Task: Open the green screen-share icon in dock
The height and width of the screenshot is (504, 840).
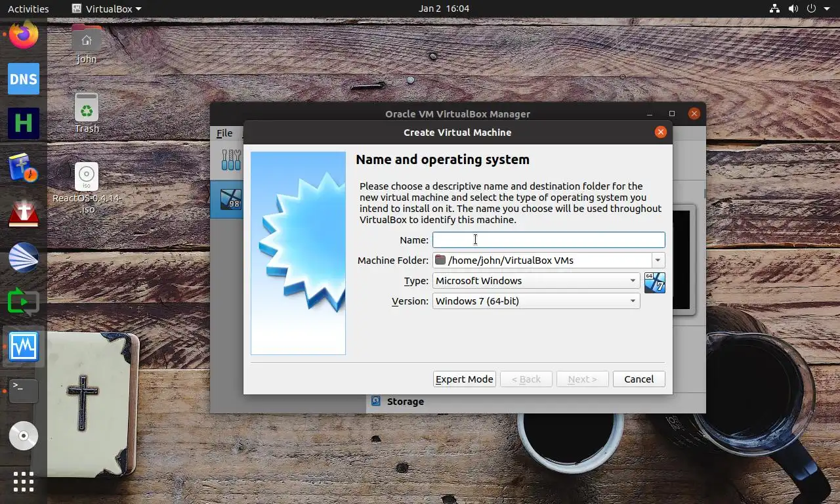Action: coord(24,302)
